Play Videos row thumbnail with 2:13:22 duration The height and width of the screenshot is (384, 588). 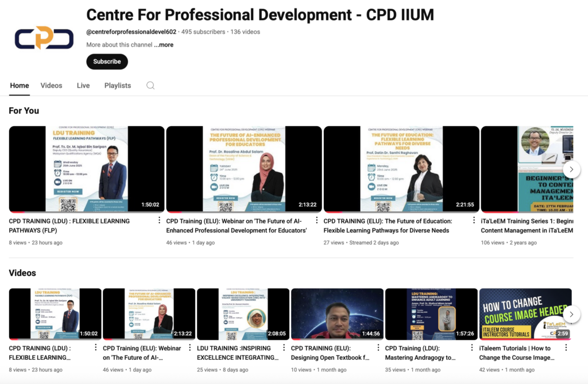pyautogui.click(x=149, y=314)
